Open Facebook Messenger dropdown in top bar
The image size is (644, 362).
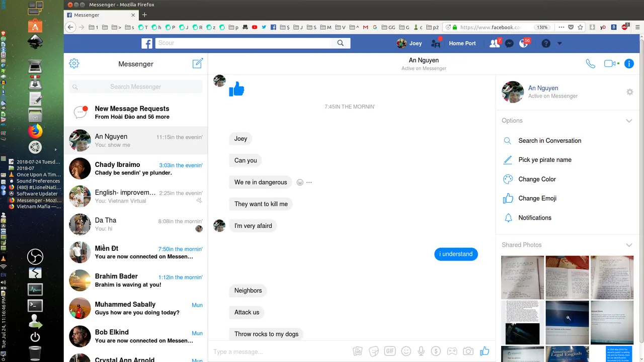click(509, 44)
